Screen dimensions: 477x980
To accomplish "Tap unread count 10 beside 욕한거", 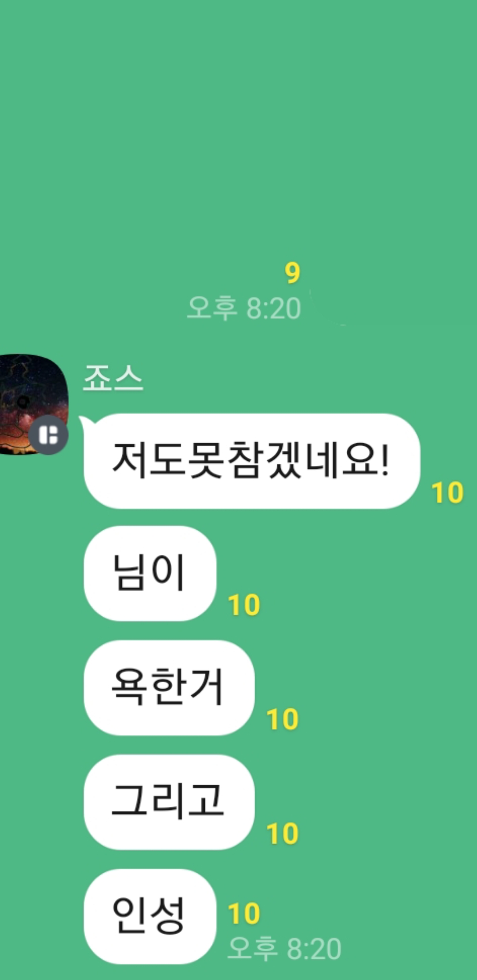I will point(282,719).
